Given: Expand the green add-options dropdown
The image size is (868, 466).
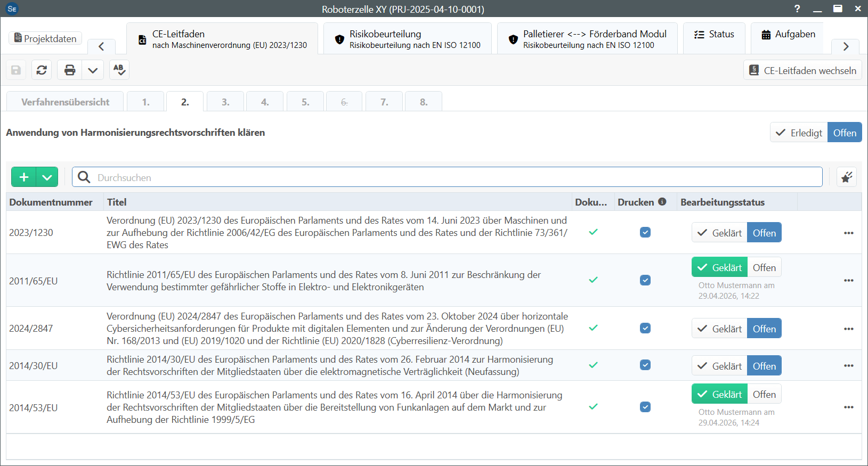Looking at the screenshot, I should (47, 177).
